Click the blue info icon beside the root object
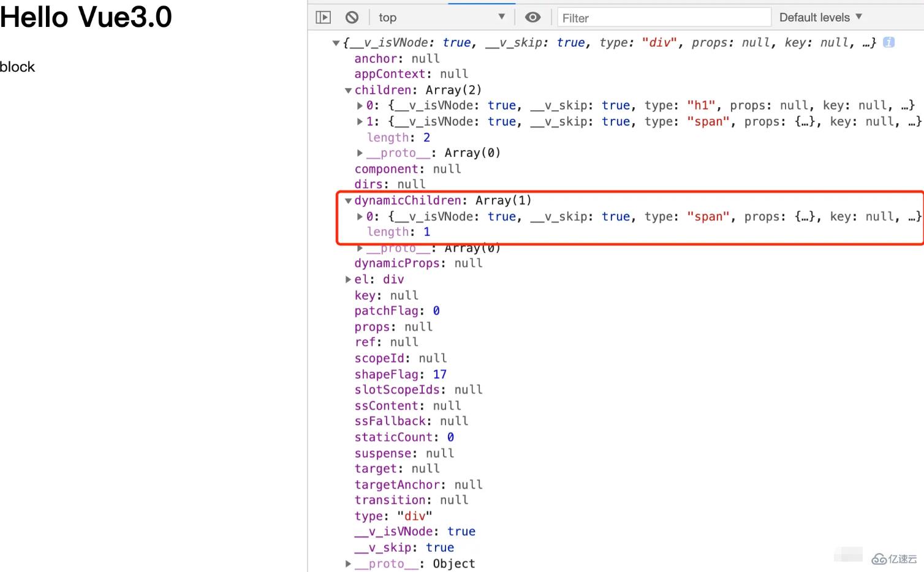This screenshot has height=572, width=924. [888, 42]
